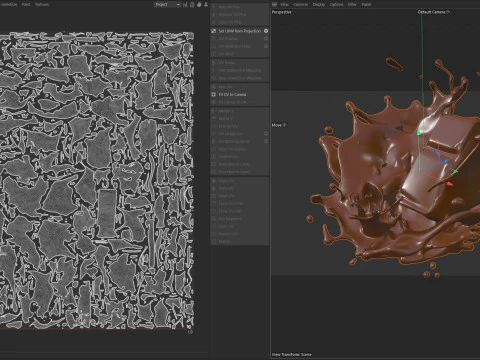The height and width of the screenshot is (360, 480).
Task: Open the Cameras menu in viewport
Action: tap(301, 4)
